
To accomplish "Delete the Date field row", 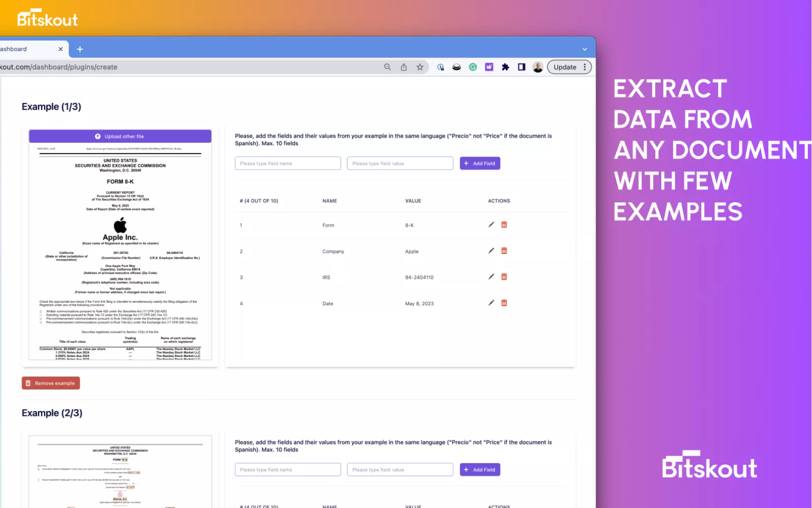I will tap(504, 303).
